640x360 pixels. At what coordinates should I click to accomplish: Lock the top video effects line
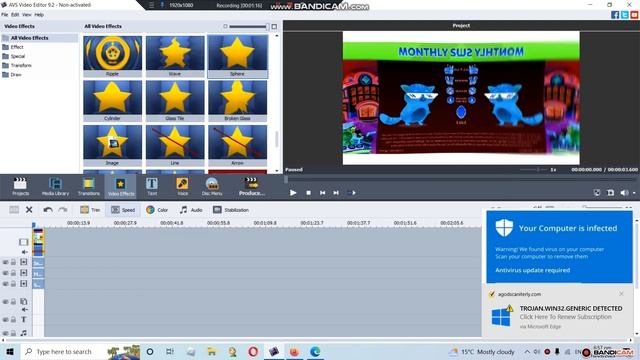point(13,262)
